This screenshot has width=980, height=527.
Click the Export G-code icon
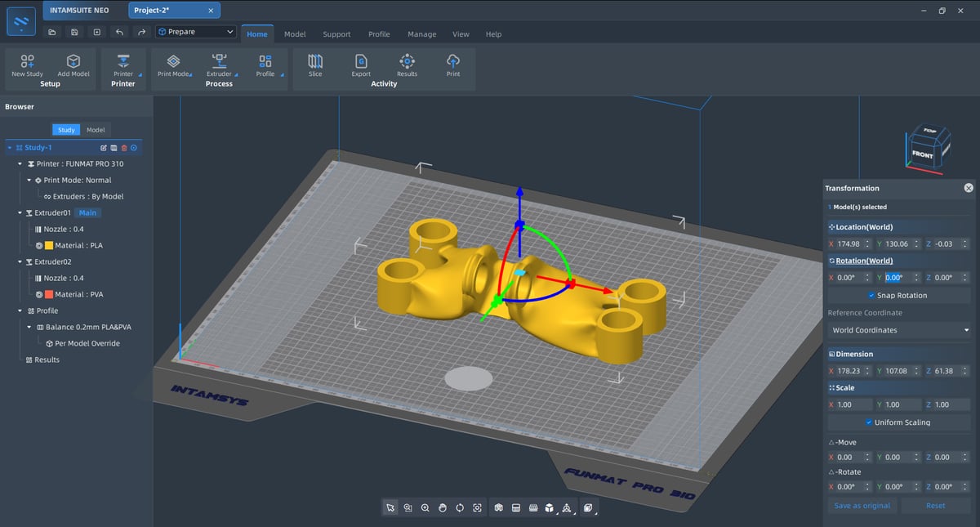coord(361,61)
